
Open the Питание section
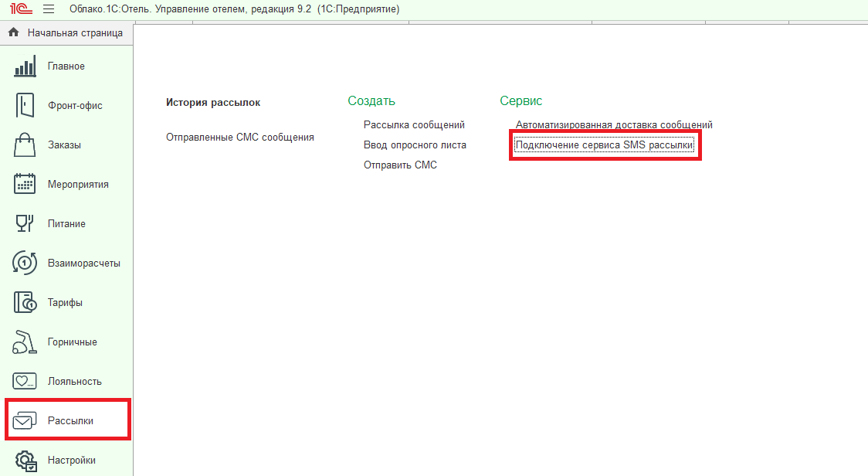click(x=66, y=223)
